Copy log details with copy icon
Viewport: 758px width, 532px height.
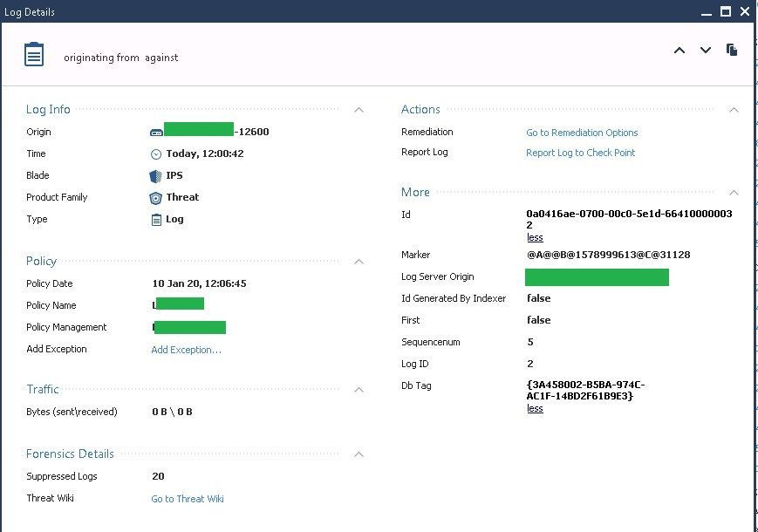coord(732,51)
